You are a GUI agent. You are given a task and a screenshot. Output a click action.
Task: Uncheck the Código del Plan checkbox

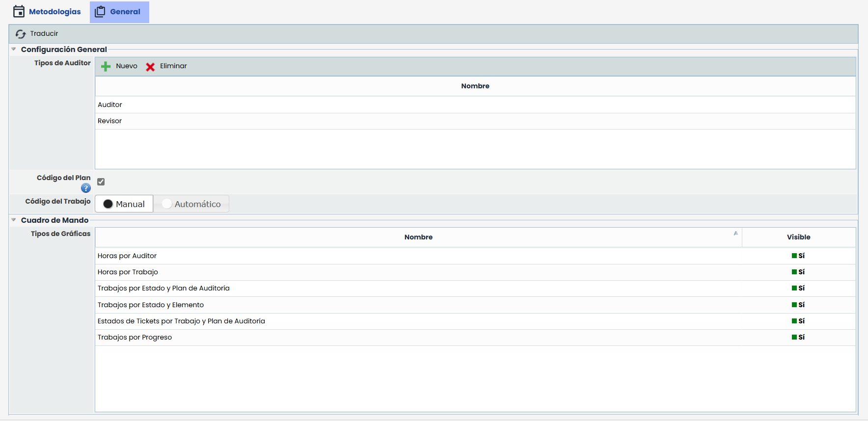pyautogui.click(x=101, y=182)
